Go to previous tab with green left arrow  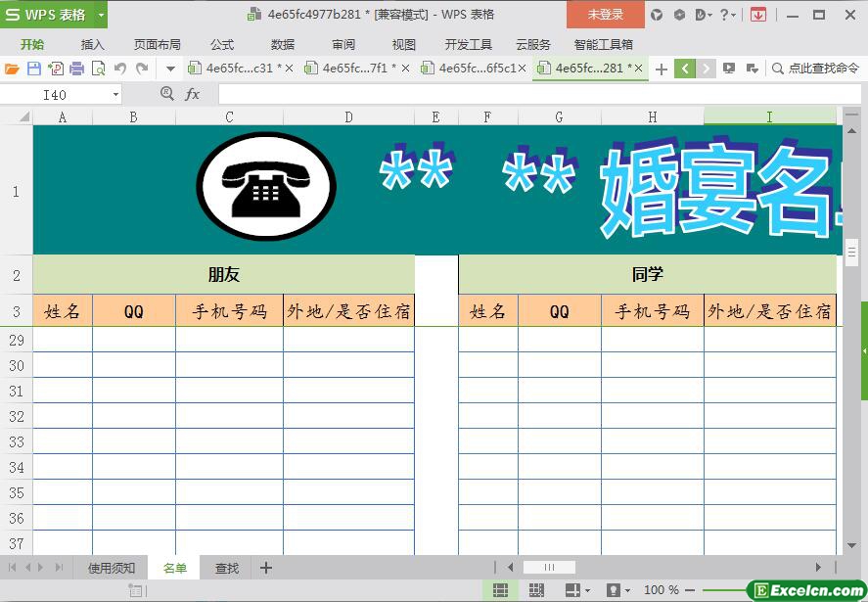pos(685,69)
